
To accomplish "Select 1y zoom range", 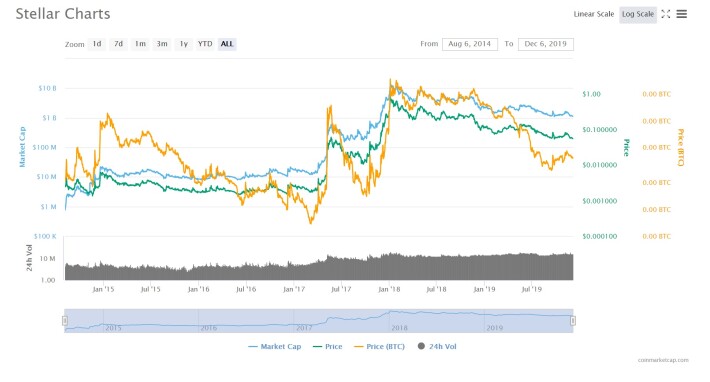I will [183, 44].
